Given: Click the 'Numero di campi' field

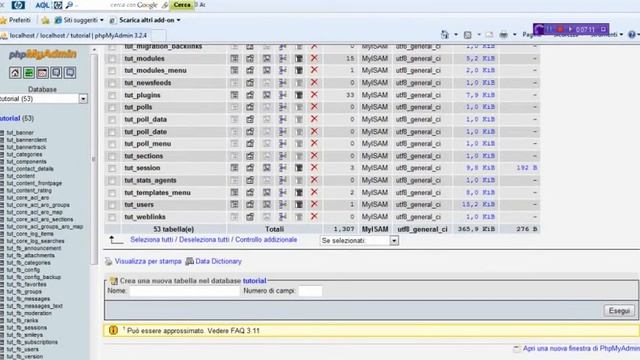Looking at the screenshot, I should (310, 291).
